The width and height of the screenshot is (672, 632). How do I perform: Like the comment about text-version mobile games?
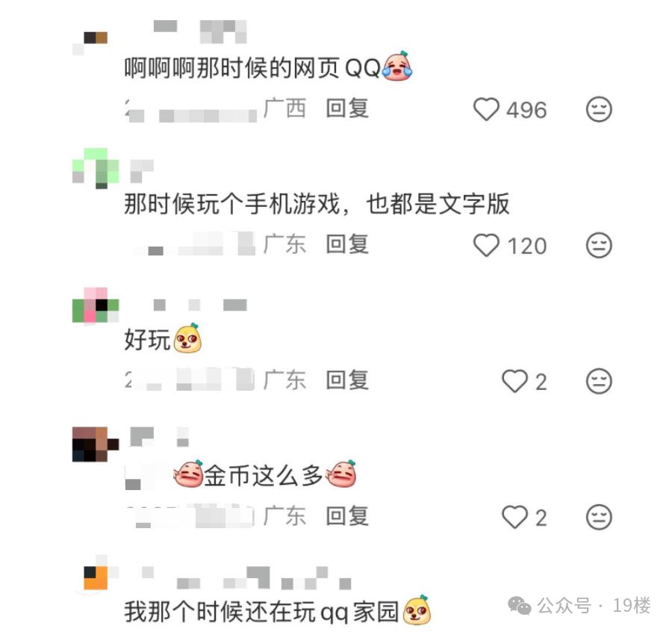pyautogui.click(x=486, y=245)
